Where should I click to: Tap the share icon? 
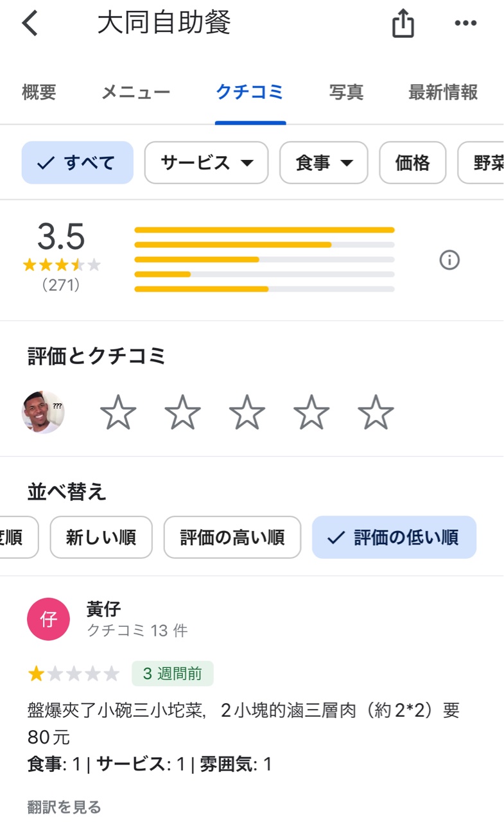403,24
